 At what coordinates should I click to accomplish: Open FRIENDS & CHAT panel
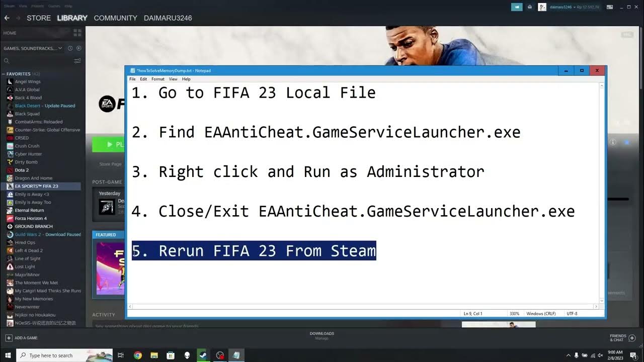coord(622,338)
